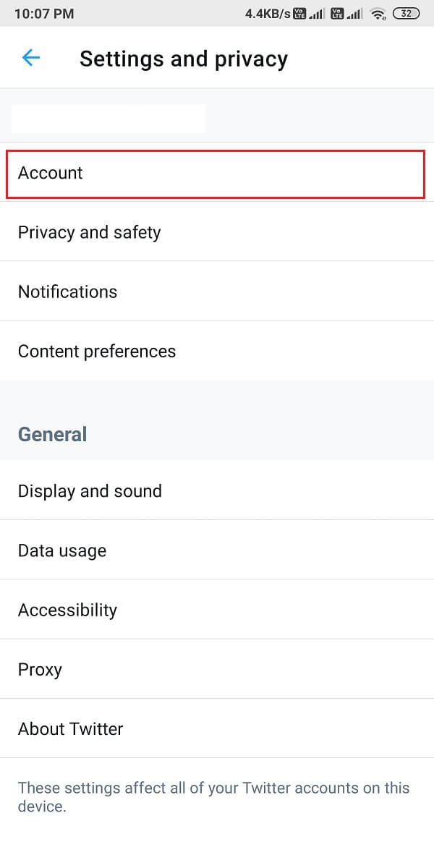The image size is (434, 868).
Task: Open Display and sound settings
Action: [x=217, y=491]
